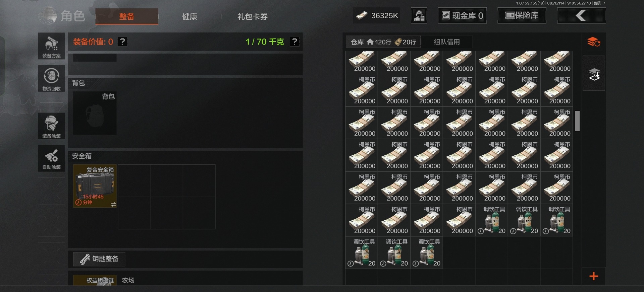Click the back arrow icon

click(581, 15)
